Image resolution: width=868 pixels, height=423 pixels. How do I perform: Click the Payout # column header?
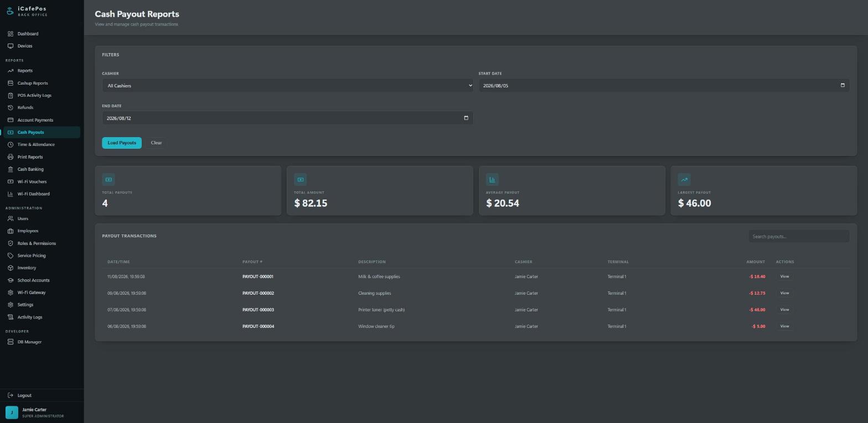pyautogui.click(x=252, y=262)
